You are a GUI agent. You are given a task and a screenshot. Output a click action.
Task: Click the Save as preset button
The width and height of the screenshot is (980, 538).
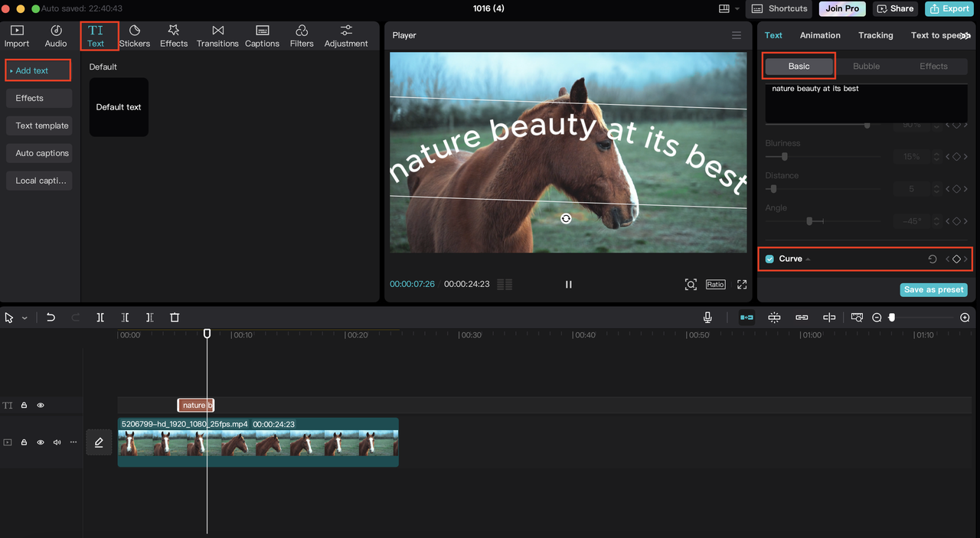pyautogui.click(x=934, y=290)
